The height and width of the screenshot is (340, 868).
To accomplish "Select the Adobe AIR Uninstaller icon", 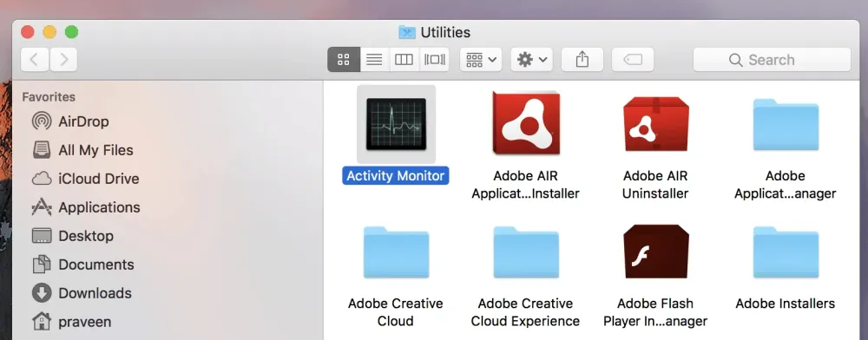I will [x=656, y=125].
